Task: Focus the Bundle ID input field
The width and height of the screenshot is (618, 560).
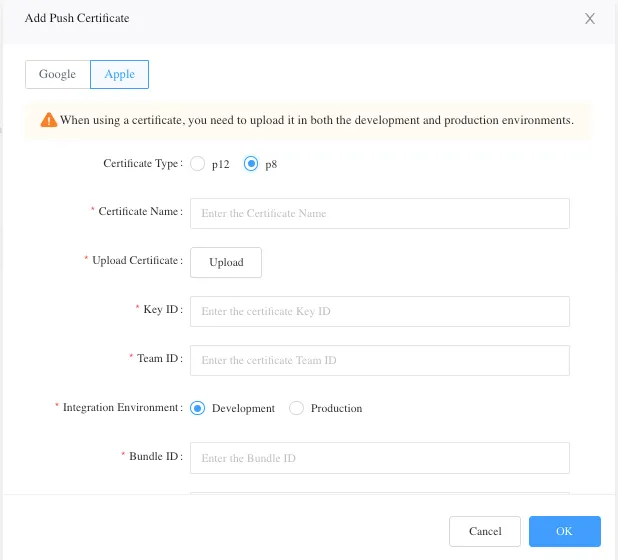Action: pyautogui.click(x=380, y=458)
